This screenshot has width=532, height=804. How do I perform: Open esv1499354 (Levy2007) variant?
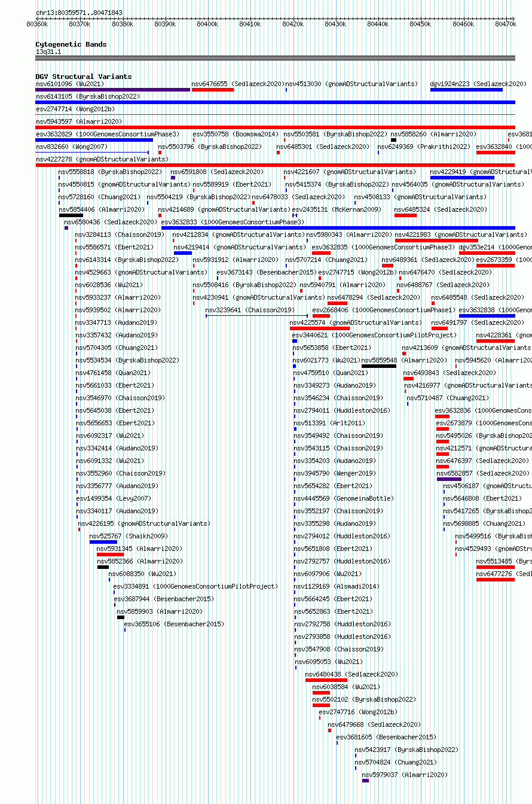tap(114, 498)
